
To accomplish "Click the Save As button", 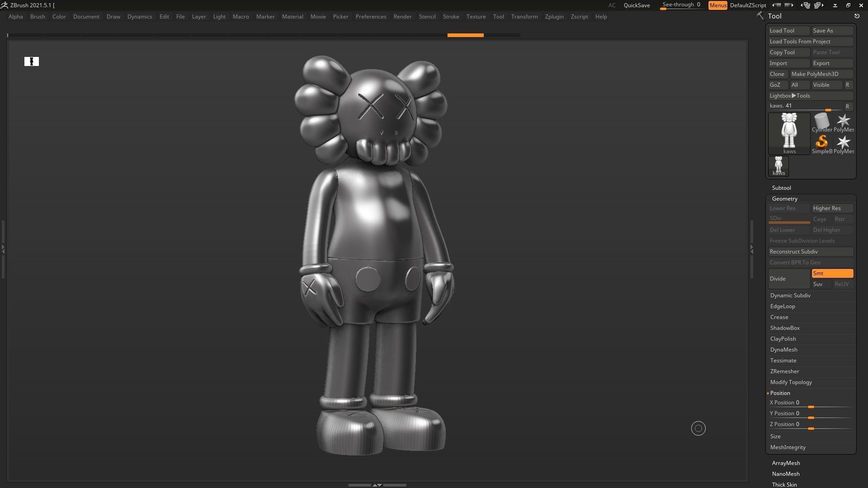I will click(x=832, y=31).
